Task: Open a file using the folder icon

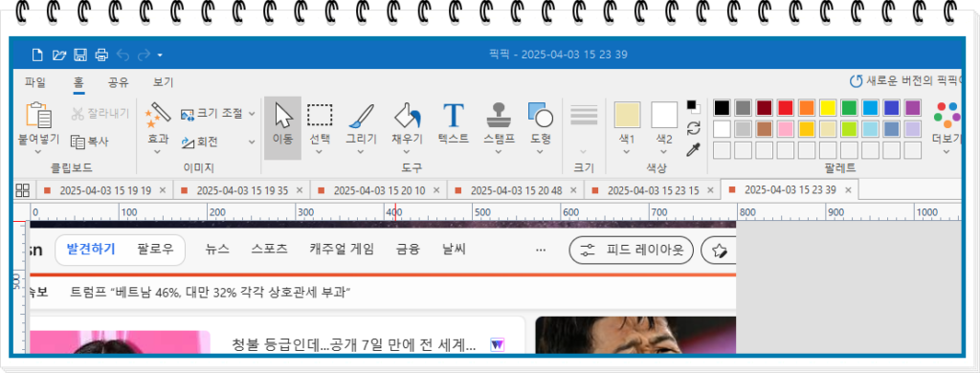Action: (x=58, y=55)
